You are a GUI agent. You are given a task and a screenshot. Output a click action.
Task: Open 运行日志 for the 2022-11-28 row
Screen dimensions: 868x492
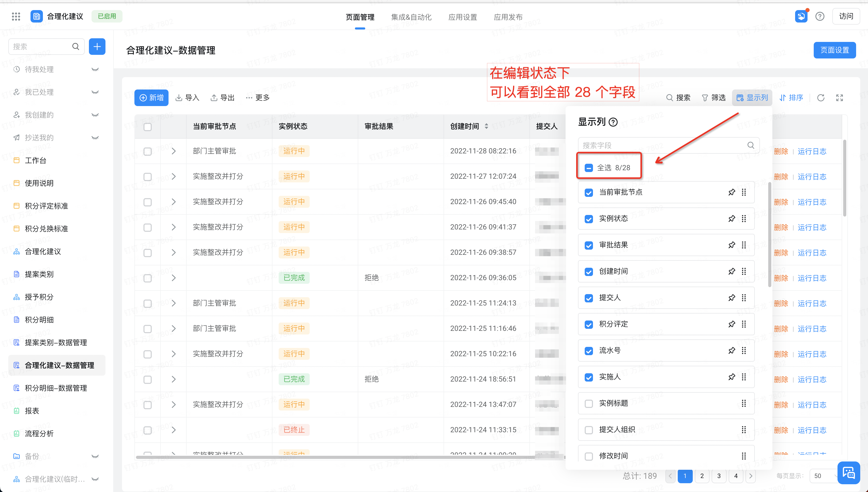click(812, 151)
